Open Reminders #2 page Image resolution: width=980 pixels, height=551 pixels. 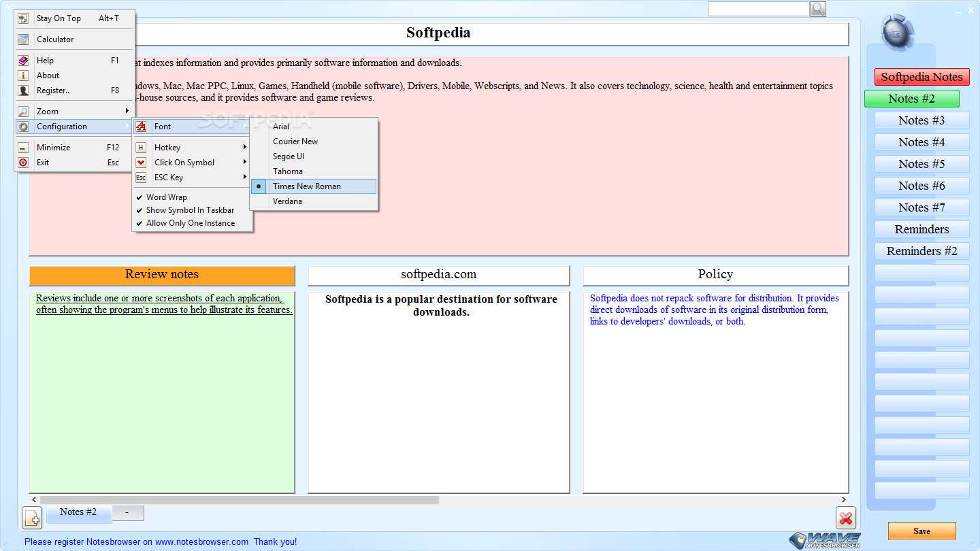coord(921,251)
